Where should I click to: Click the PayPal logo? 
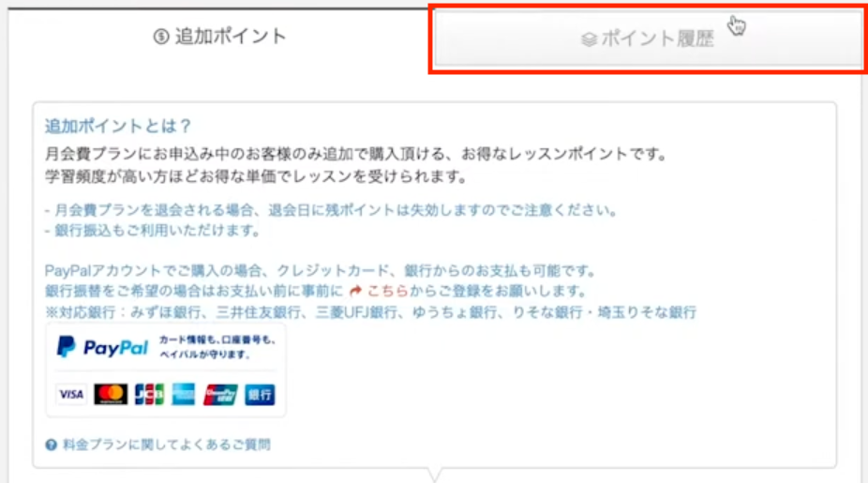[x=103, y=347]
